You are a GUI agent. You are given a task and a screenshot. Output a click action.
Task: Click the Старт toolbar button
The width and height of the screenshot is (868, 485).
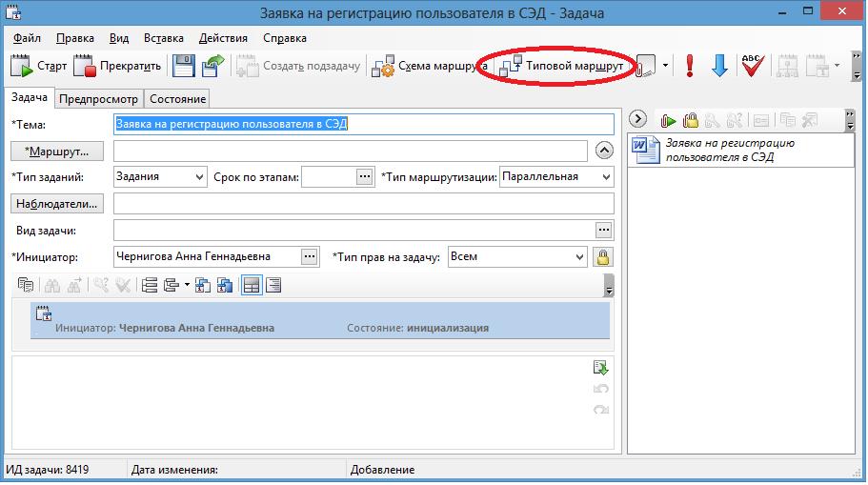coord(40,67)
